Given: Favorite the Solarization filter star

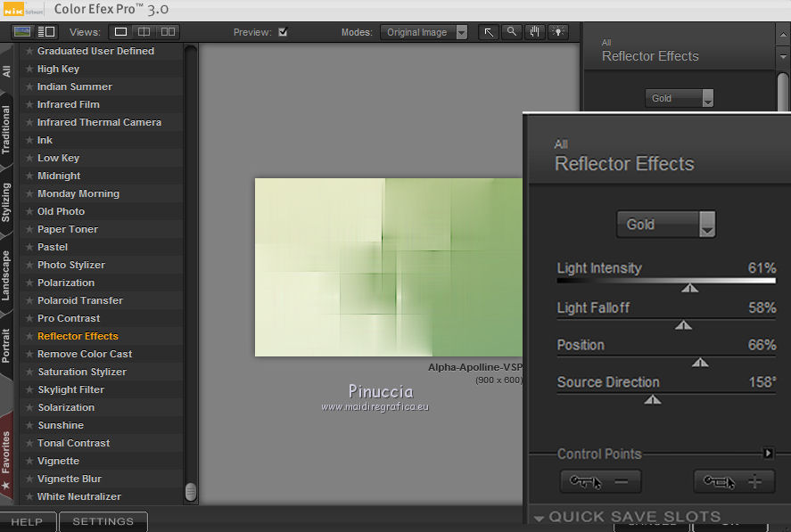Looking at the screenshot, I should pos(29,407).
